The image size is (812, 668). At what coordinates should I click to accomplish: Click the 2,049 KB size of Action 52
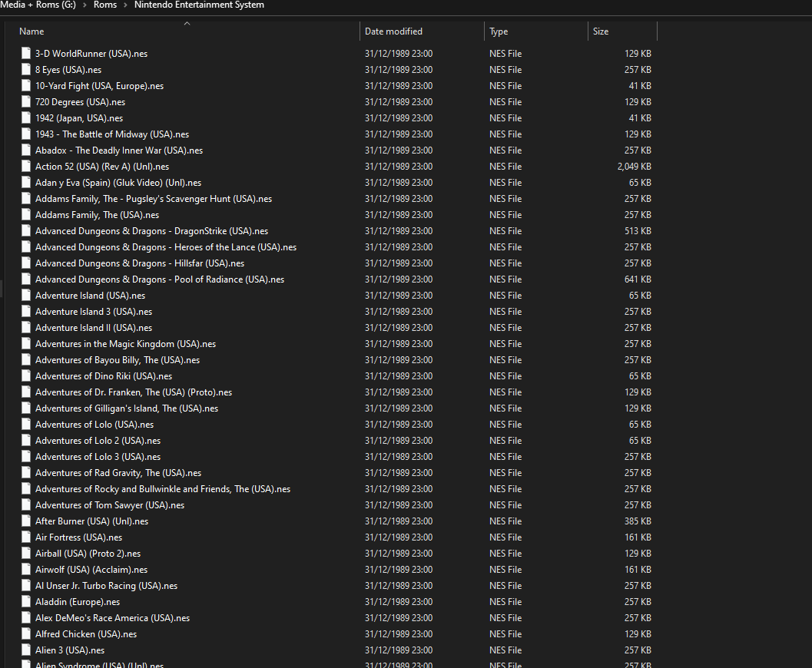(635, 166)
